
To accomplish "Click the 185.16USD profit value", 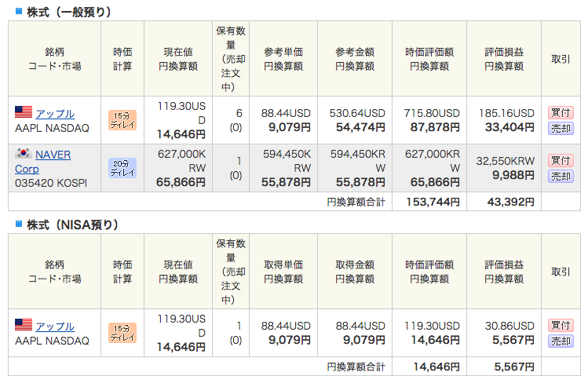I will point(506,113).
